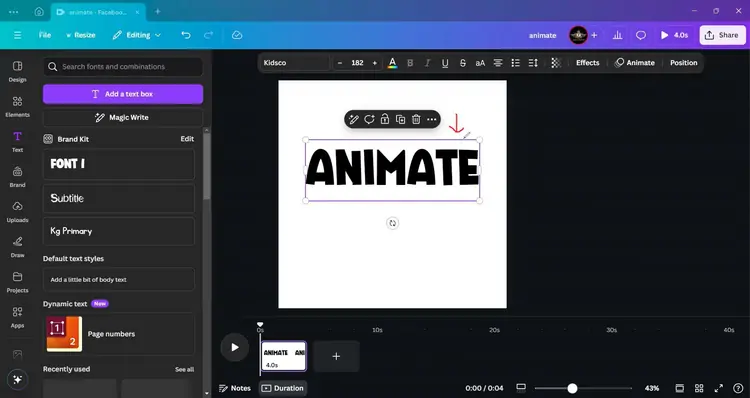Toggle bulleted list formatting

(515, 63)
